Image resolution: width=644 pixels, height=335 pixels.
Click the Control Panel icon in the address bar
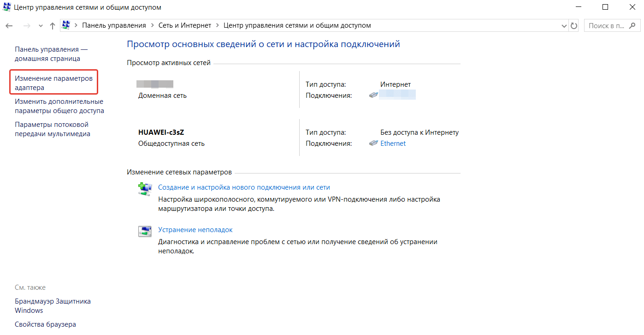[x=66, y=25]
